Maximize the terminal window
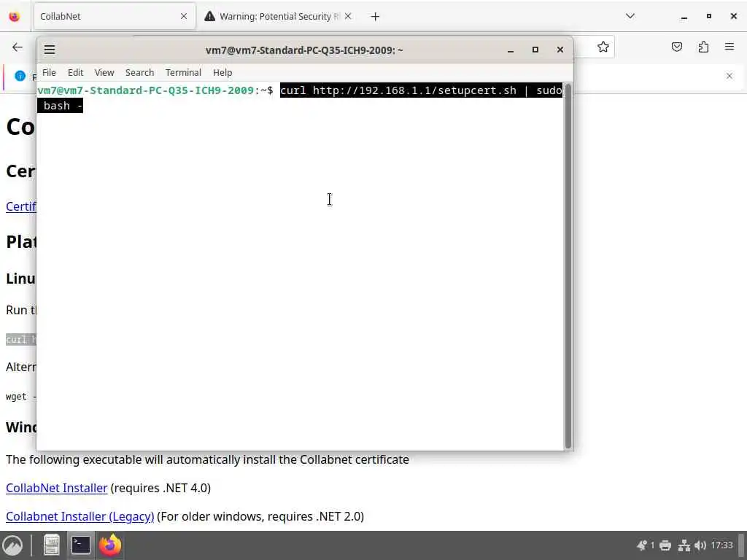 [535, 50]
